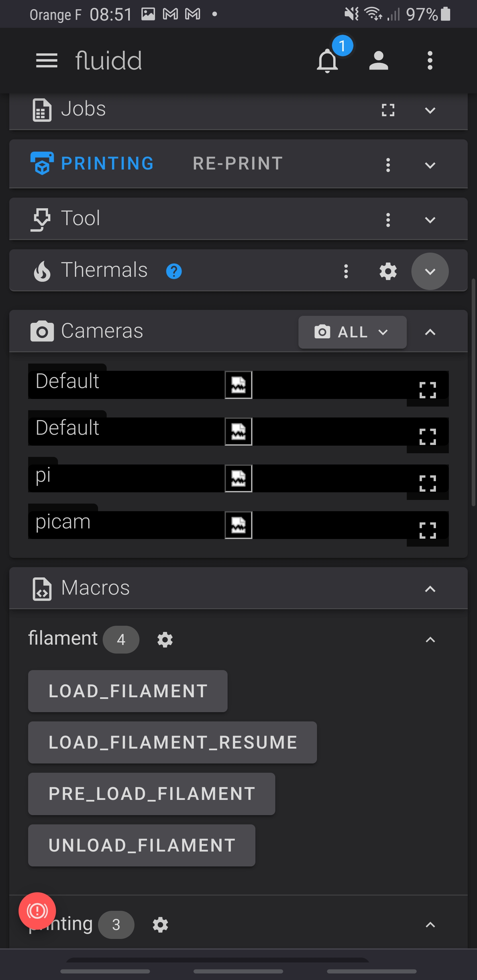Viewport: 477px width, 980px height.
Task: Expand the Jobs panel to fullscreen
Action: 388,111
